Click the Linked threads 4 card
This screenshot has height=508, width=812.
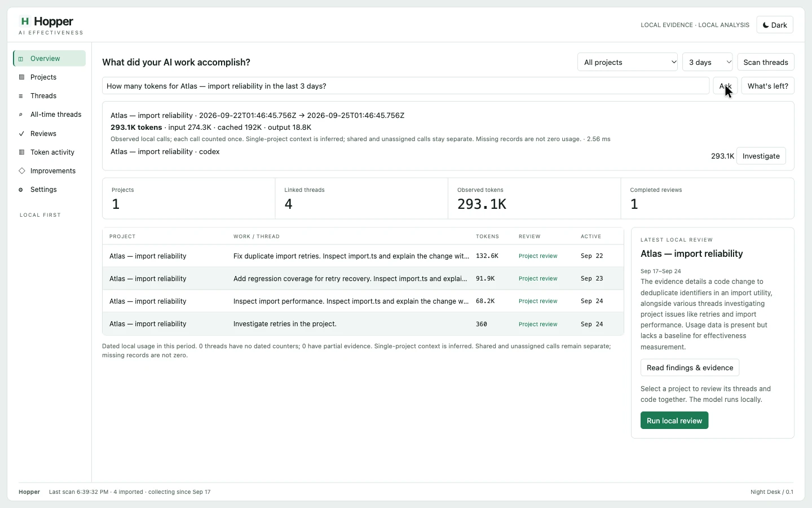(x=361, y=199)
